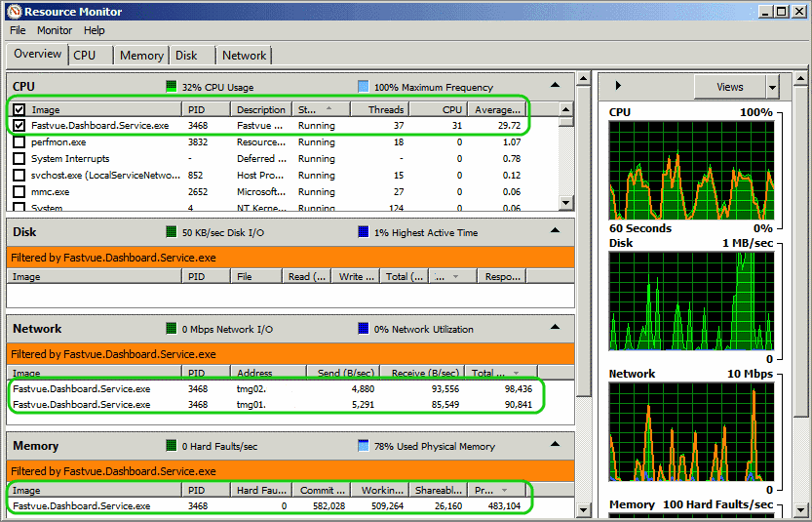The width and height of the screenshot is (812, 522).
Task: Click the green Disk I/O legend square
Action: [x=171, y=231]
